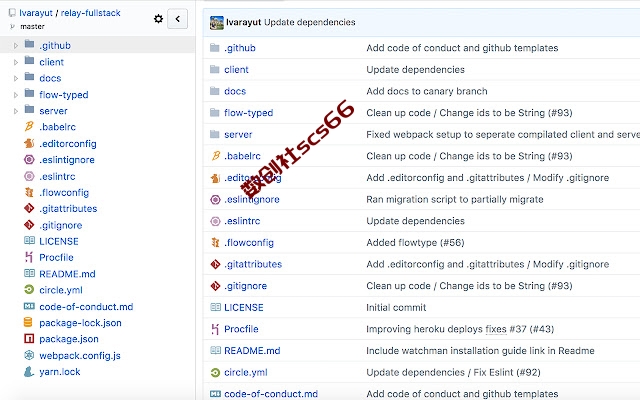Open the sidebar settings gear icon
The width and height of the screenshot is (640, 400).
tap(158, 19)
